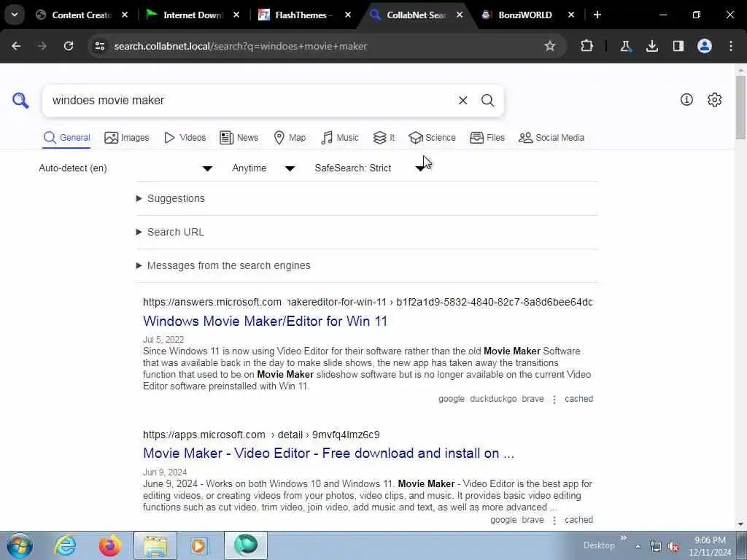747x560 pixels.
Task: Switch to Content Creator tab
Action: (x=82, y=15)
